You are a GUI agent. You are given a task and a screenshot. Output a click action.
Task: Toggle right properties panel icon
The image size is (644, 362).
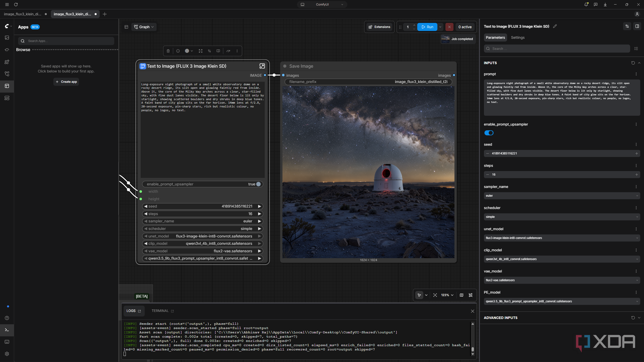coord(637,26)
